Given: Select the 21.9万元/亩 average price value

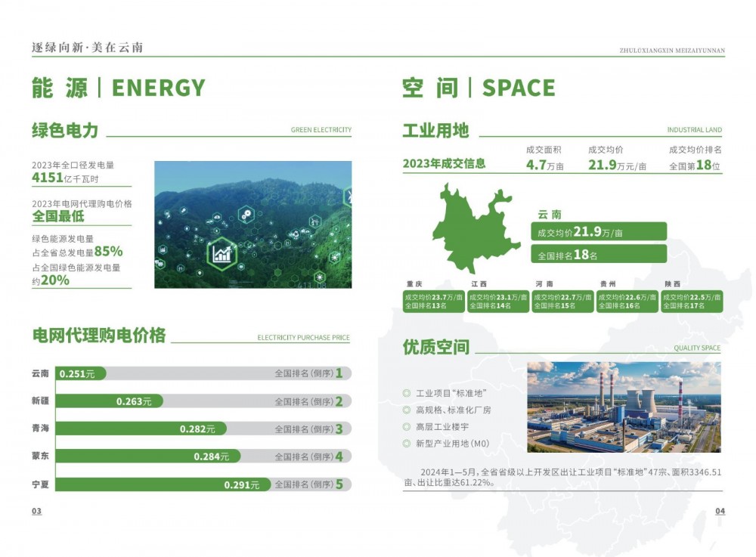Looking at the screenshot, I should pos(617,165).
